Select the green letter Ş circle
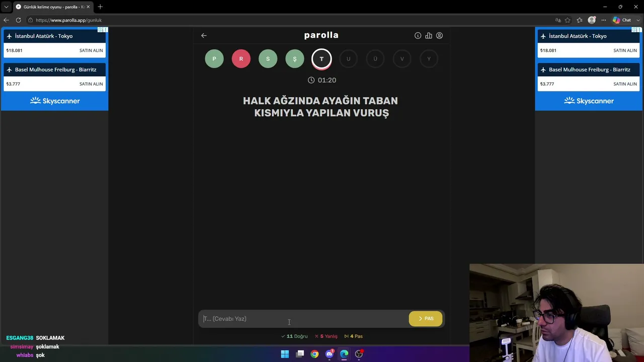 pyautogui.click(x=295, y=59)
